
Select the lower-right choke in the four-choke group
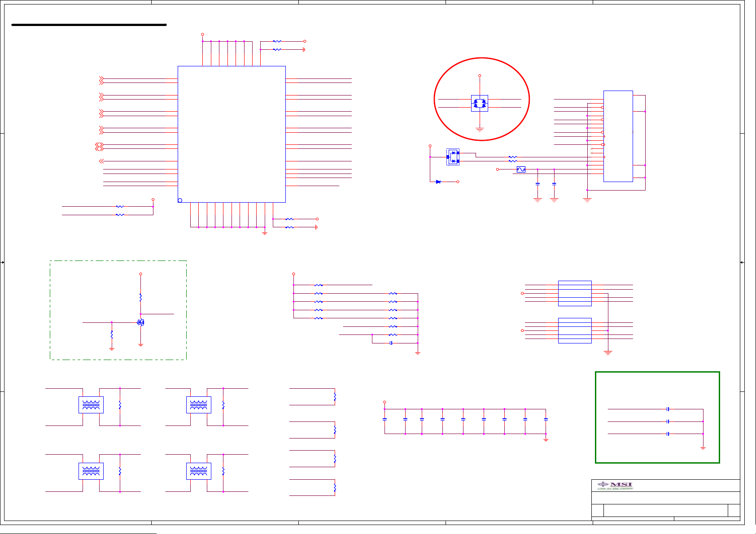[199, 471]
